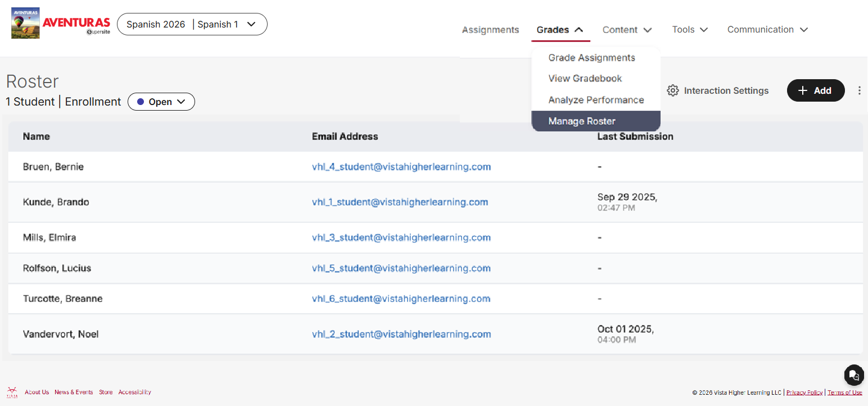868x406 pixels.
Task: Click the 1 Student count text
Action: pyautogui.click(x=30, y=102)
